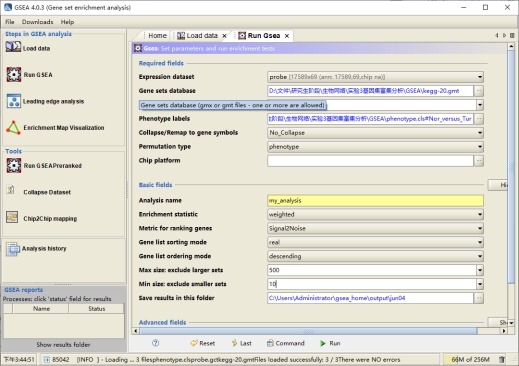The image size is (519, 366).
Task: Open the Help menu
Action: tap(67, 22)
